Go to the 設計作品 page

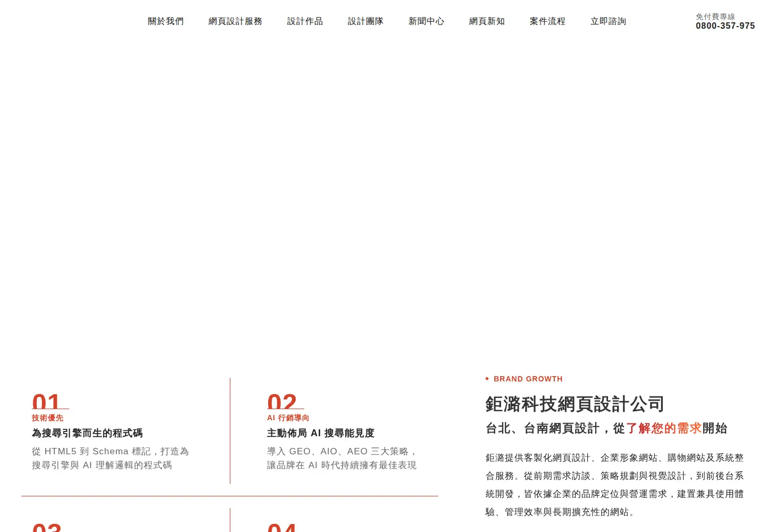tap(305, 21)
